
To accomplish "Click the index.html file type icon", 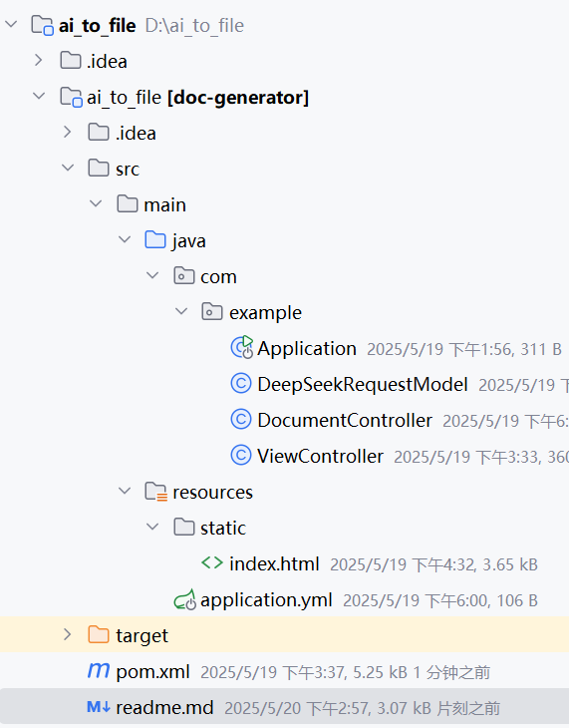I will pos(212,563).
